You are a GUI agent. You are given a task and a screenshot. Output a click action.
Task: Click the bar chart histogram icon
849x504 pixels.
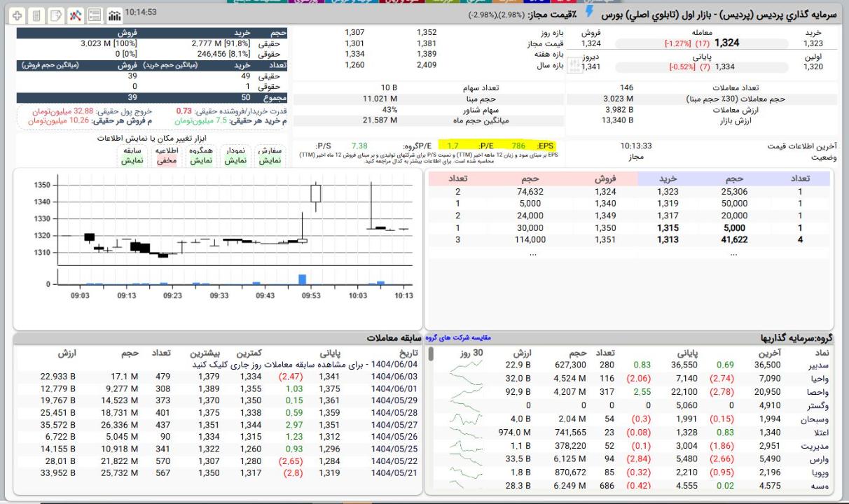point(113,15)
